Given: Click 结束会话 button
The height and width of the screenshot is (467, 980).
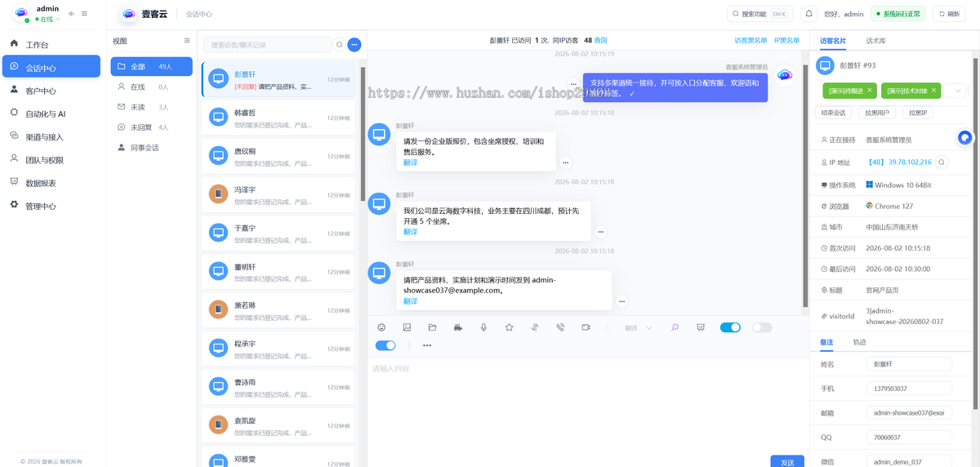Looking at the screenshot, I should pos(833,112).
